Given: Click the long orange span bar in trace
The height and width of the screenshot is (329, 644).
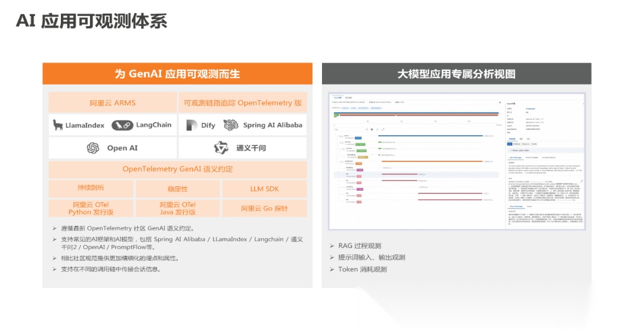Looking at the screenshot, I should click(x=432, y=162).
